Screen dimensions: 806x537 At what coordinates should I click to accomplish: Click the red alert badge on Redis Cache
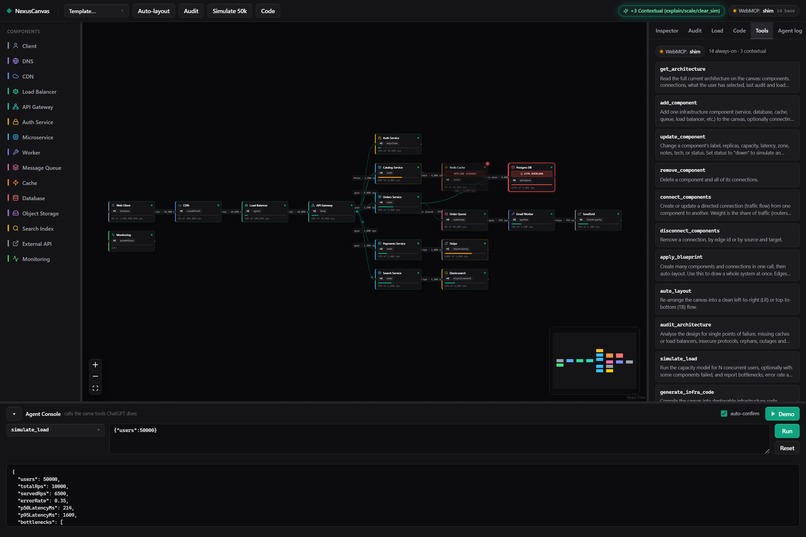(487, 164)
